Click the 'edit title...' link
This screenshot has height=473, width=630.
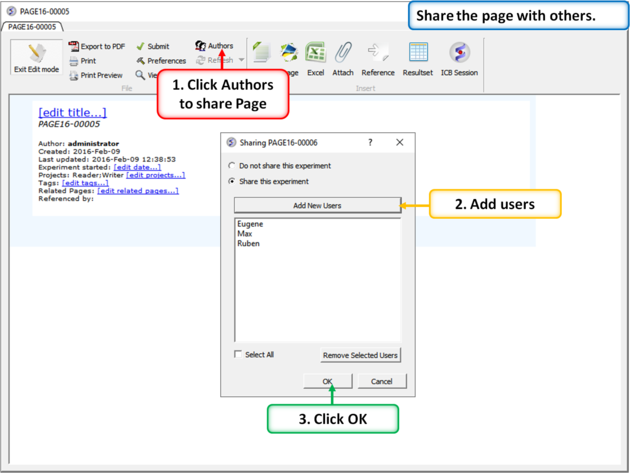pyautogui.click(x=72, y=113)
